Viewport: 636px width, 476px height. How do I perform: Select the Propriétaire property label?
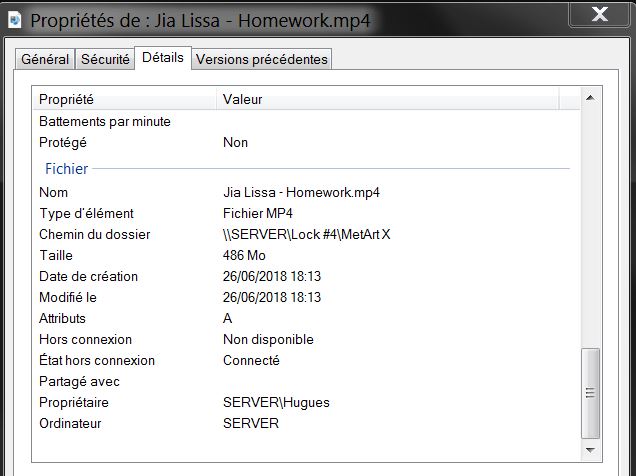pos(74,403)
